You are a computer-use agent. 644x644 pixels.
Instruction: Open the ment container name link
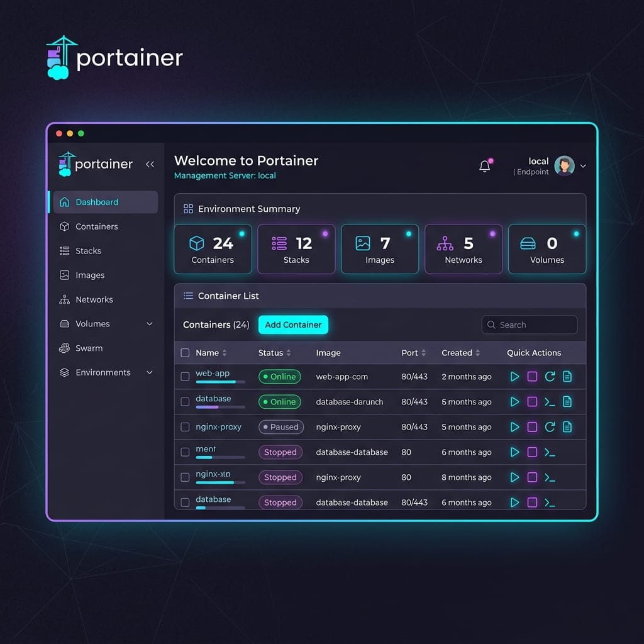pyautogui.click(x=206, y=449)
